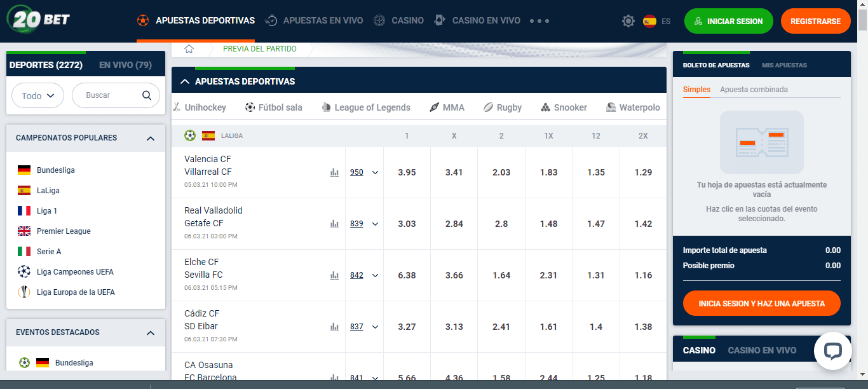
Task: Collapse the Campeonatos Populares section
Action: [x=151, y=138]
